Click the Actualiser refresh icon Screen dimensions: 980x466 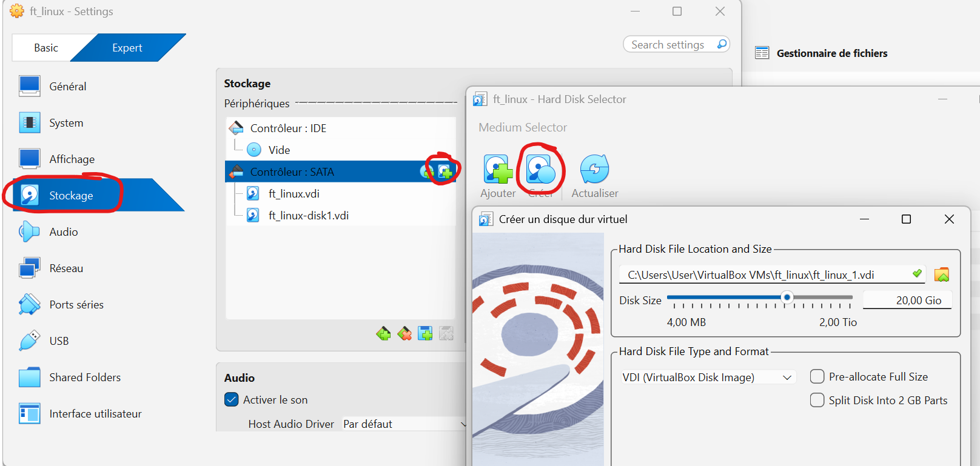(594, 169)
